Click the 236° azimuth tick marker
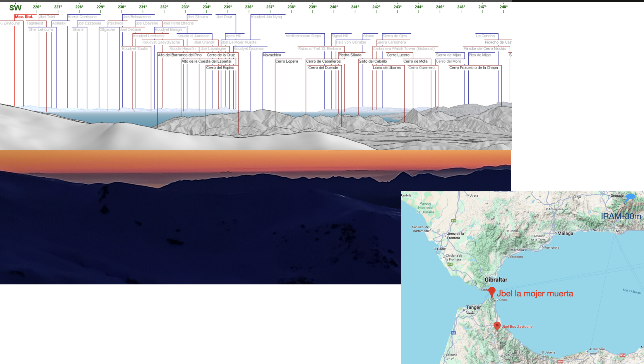The width and height of the screenshot is (644, 364). 249,7
